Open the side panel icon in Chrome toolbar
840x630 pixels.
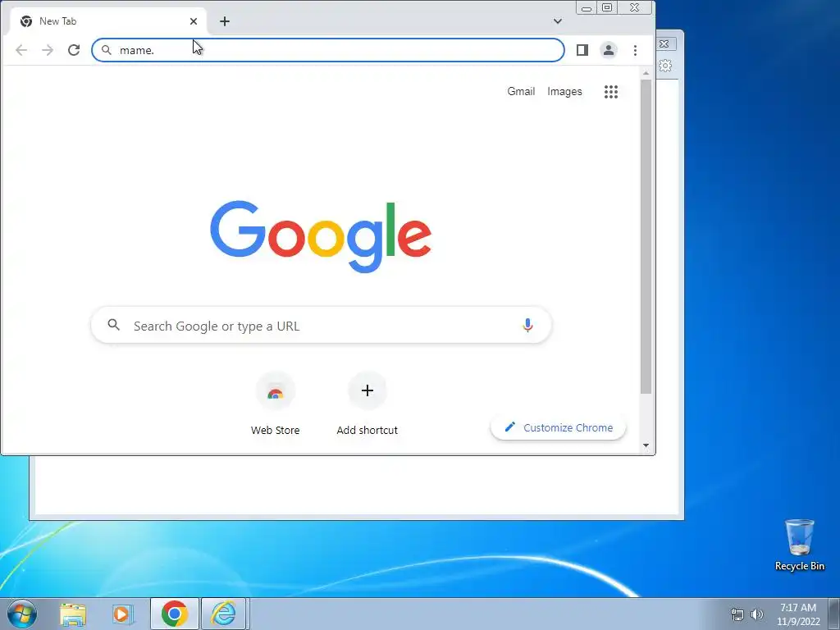pos(582,50)
